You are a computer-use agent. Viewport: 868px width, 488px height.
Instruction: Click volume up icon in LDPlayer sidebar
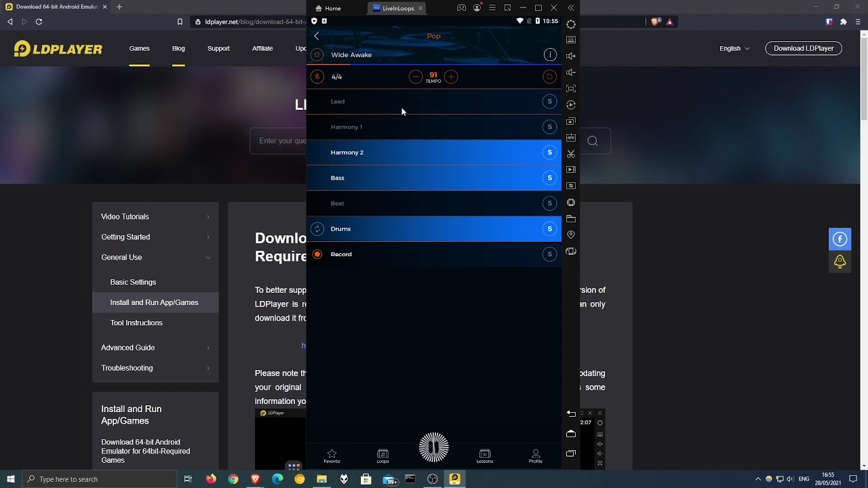pos(571,56)
